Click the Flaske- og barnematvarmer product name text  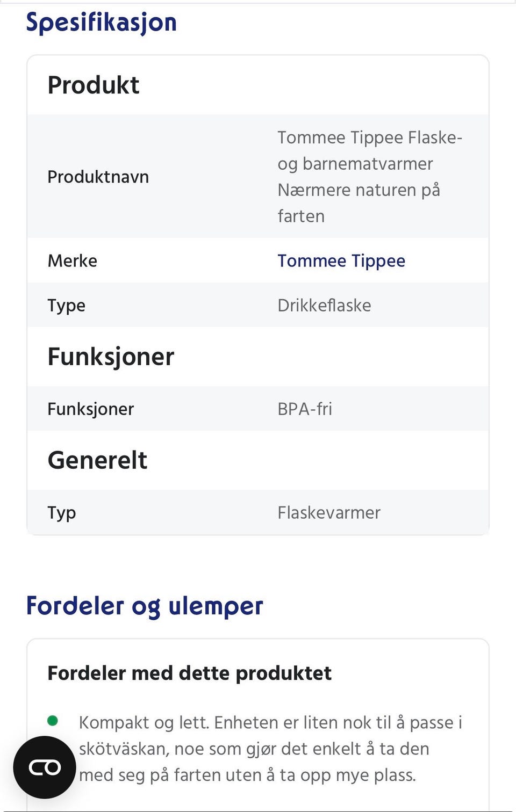(369, 177)
